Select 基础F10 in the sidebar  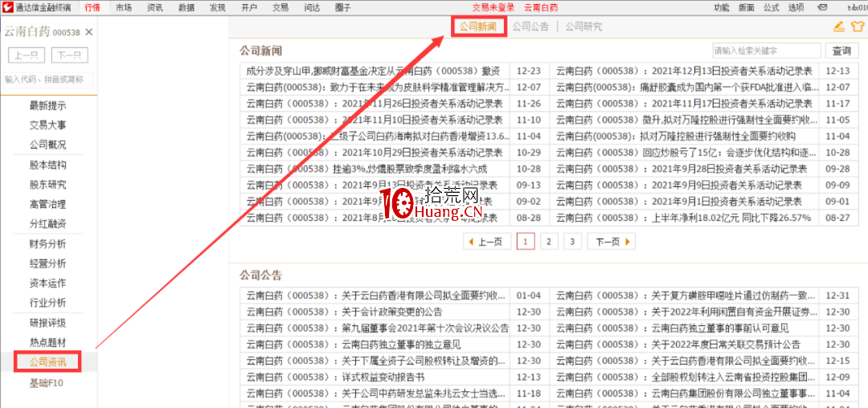tap(47, 382)
